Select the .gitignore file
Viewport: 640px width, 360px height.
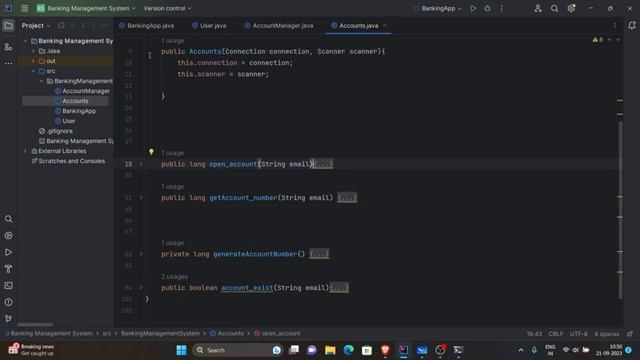[56, 131]
